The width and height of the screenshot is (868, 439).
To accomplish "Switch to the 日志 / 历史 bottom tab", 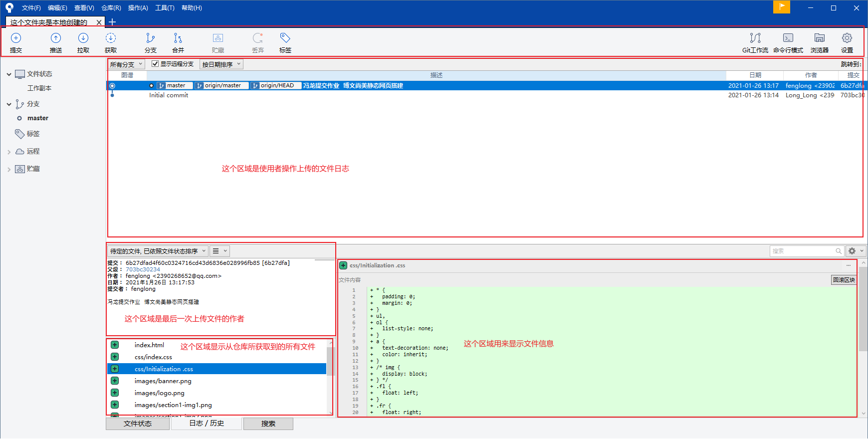I will tap(207, 424).
